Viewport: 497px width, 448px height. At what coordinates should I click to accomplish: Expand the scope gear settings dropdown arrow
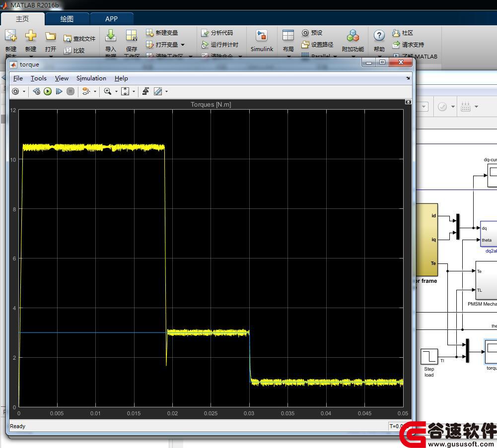24,92
